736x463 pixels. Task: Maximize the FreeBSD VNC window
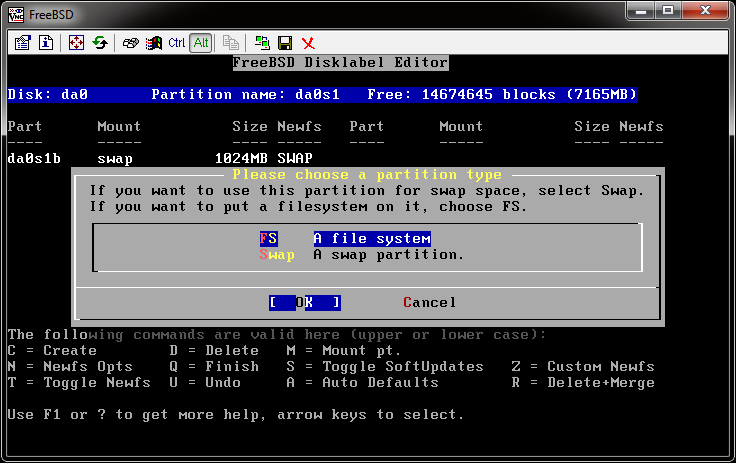coord(668,10)
